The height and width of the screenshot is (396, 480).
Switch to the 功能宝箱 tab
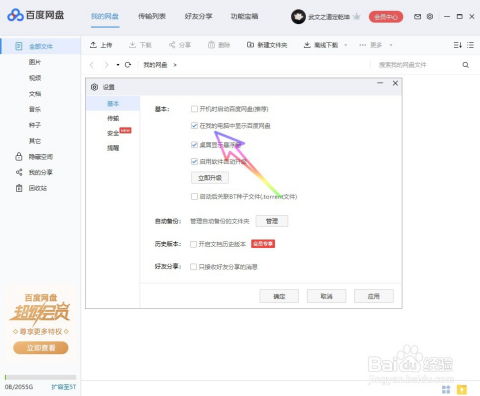[x=244, y=16]
